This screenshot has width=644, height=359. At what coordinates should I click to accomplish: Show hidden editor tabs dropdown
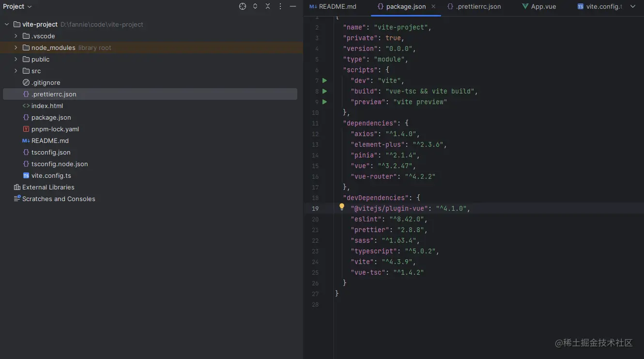[633, 6]
